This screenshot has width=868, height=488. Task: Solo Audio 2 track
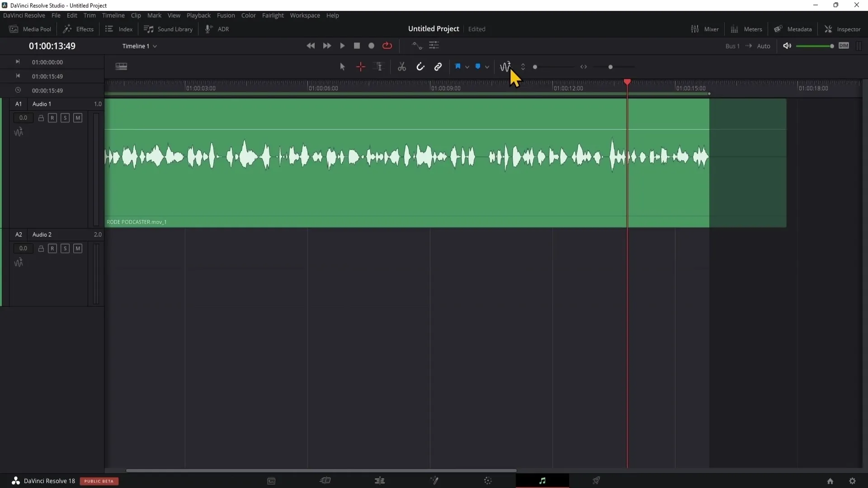65,249
